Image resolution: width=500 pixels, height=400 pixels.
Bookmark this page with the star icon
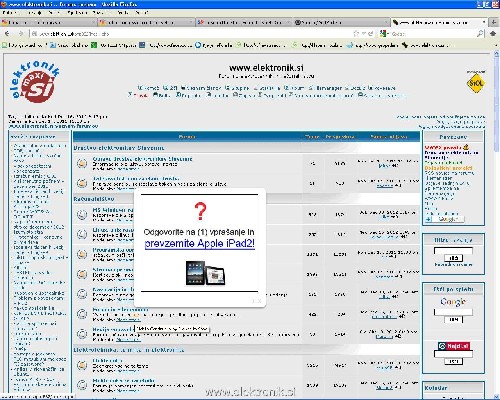pyautogui.click(x=356, y=34)
